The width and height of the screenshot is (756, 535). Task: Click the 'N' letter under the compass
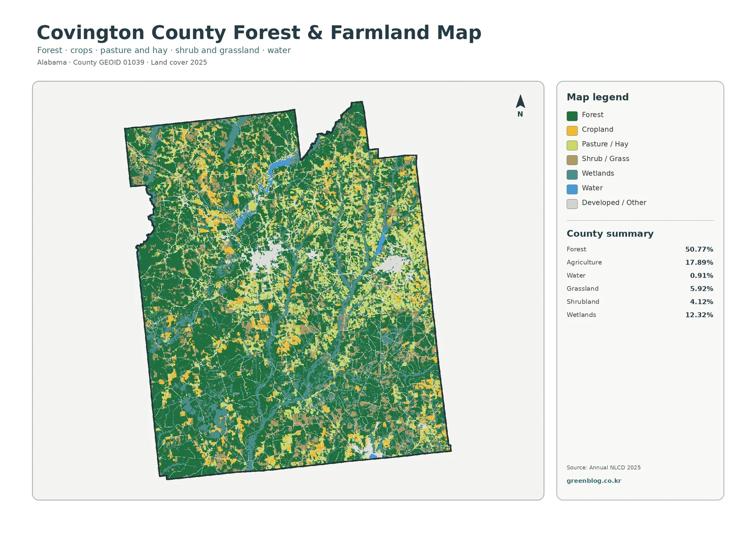click(x=520, y=114)
